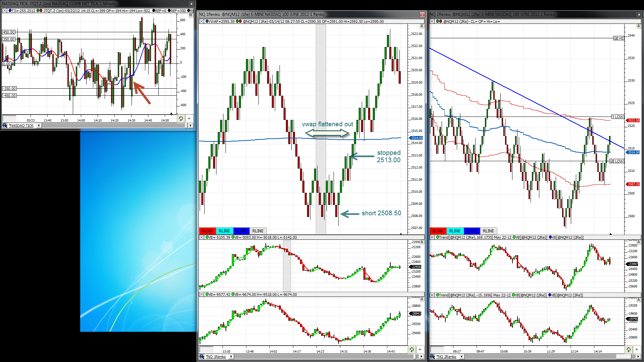Click the -22950 value marker in 1Renko

416,267
